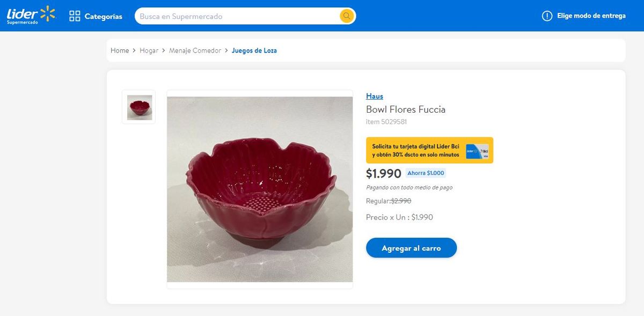Navigate to Hogar breadcrumb
The width and height of the screenshot is (644, 316).
(149, 50)
